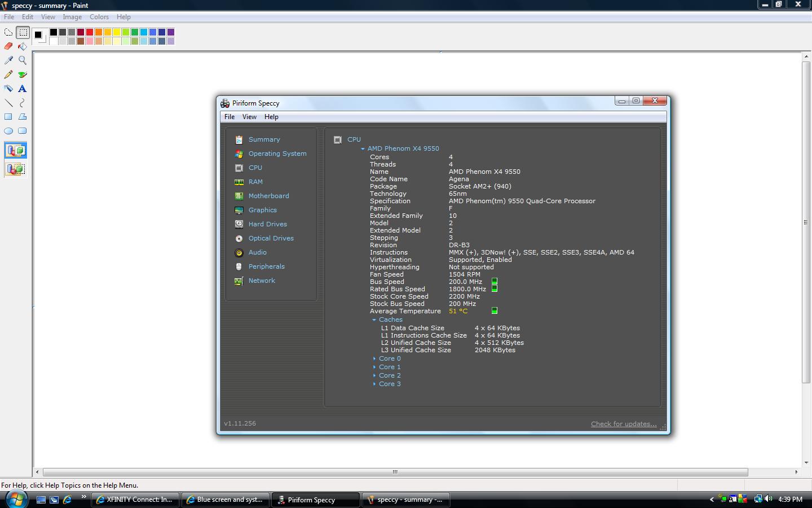This screenshot has height=508, width=812.
Task: Click Paint's vertical scrollbar thumb
Action: pyautogui.click(x=806, y=222)
